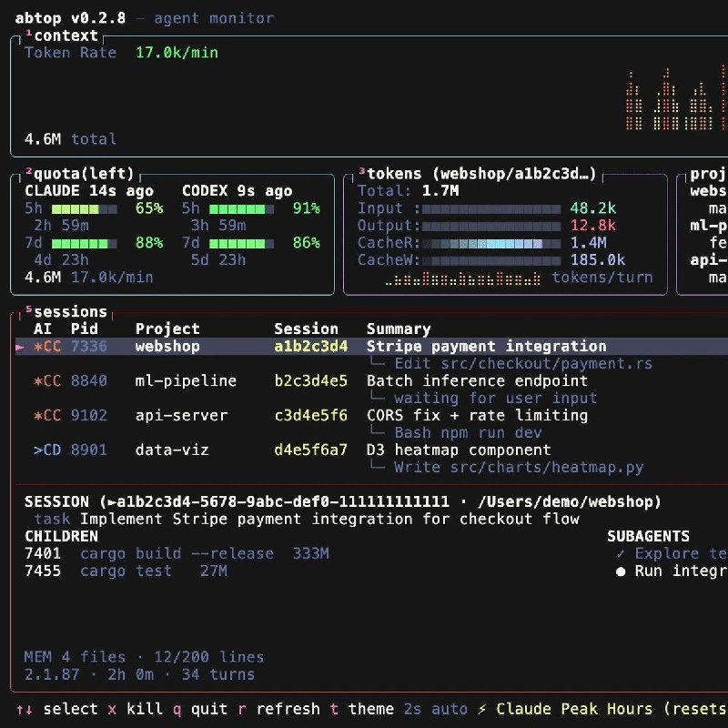The image size is (728, 728).
Task: Click the dot beside Run integr subagent
Action: (x=621, y=571)
